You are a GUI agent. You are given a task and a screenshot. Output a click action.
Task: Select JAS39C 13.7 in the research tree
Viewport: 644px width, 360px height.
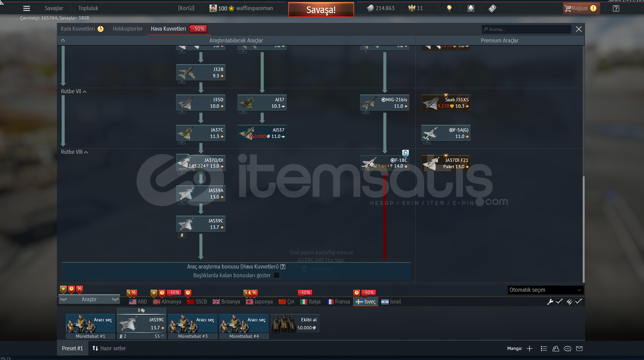201,224
